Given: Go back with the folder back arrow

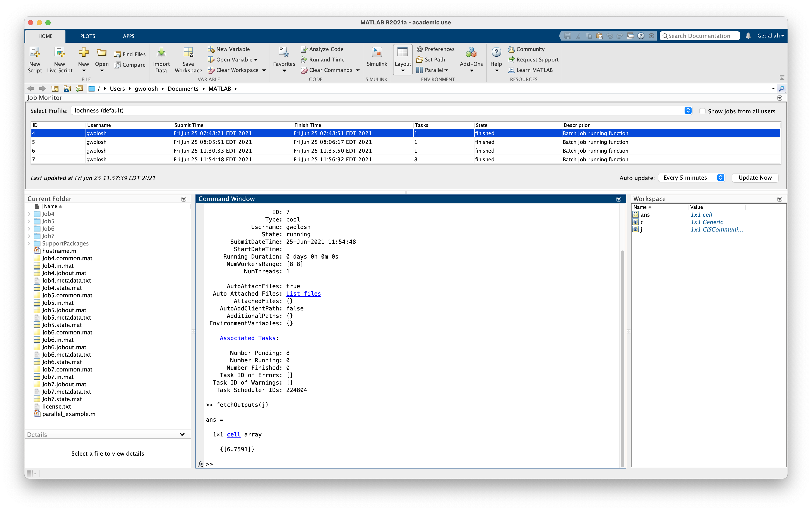Looking at the screenshot, I should click(31, 89).
